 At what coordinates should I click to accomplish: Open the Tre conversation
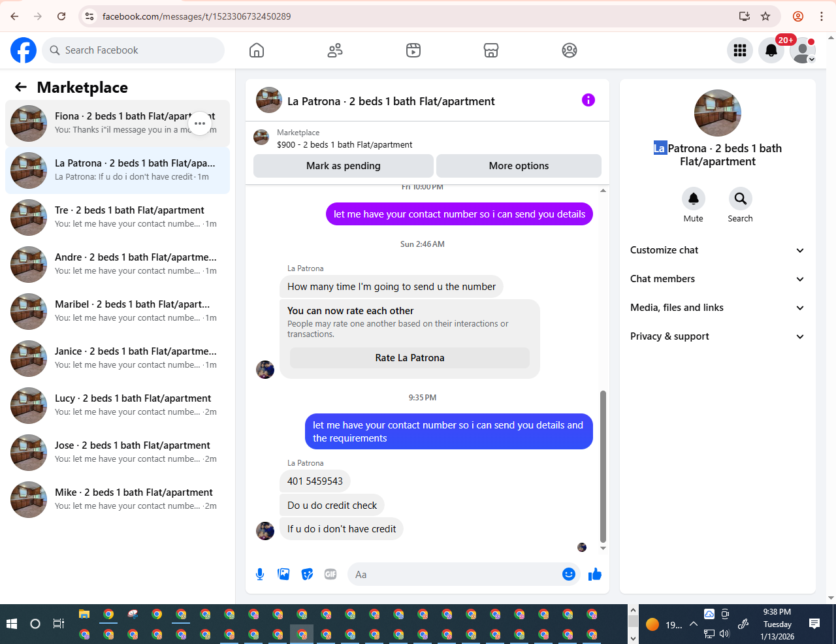point(118,217)
